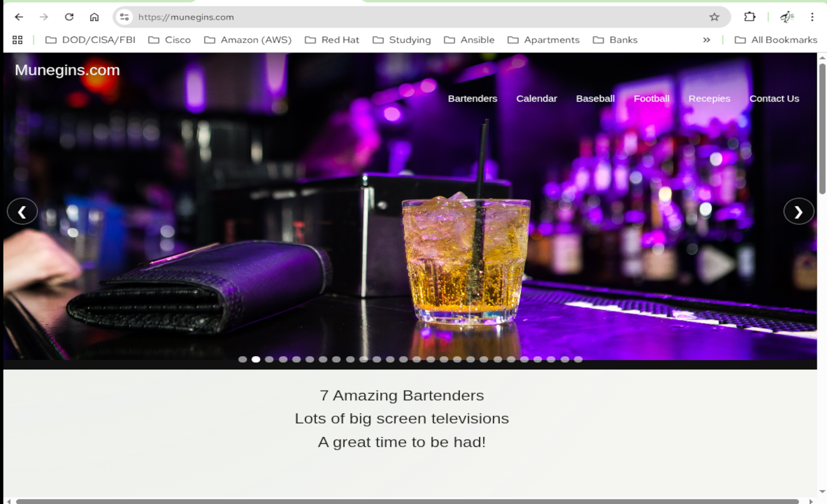Click the horizontal scrollbar at bottom
The height and width of the screenshot is (504, 827).
pyautogui.click(x=407, y=501)
